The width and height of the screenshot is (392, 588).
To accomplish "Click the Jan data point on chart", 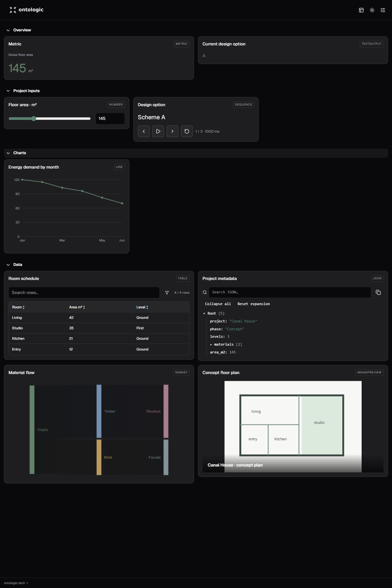I will [22, 180].
